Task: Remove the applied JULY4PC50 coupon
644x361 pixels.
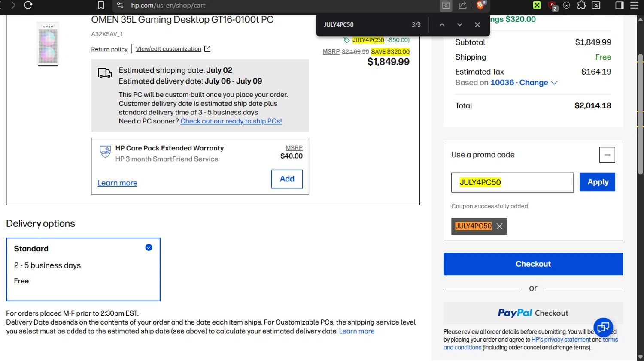Action: click(499, 226)
